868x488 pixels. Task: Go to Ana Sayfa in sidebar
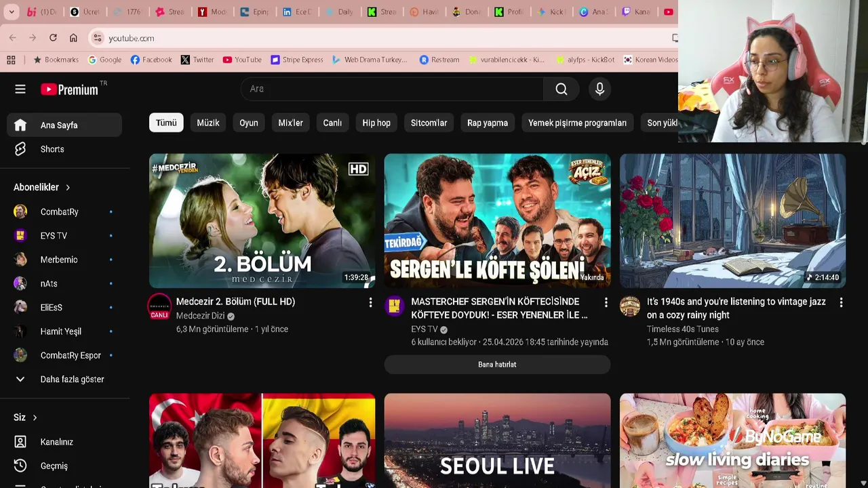pyautogui.click(x=64, y=125)
